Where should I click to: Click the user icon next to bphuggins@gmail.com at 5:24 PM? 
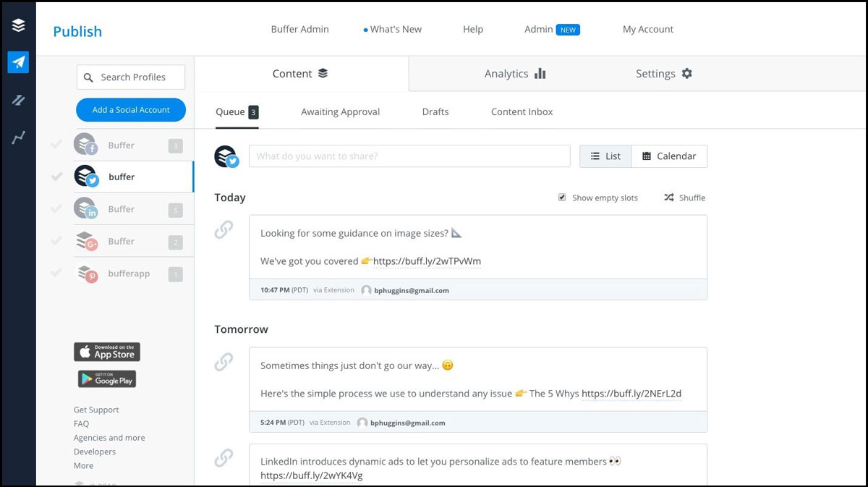(x=362, y=423)
